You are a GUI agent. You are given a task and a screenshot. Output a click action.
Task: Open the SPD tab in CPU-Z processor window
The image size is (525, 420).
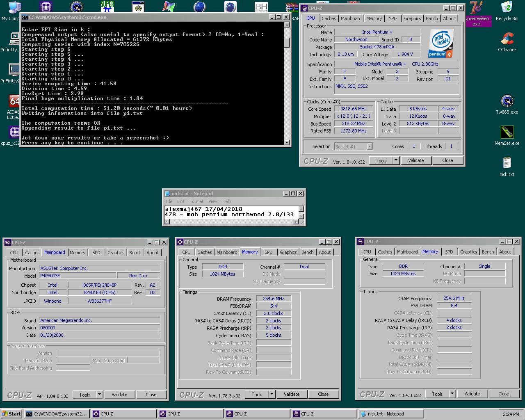pos(393,18)
